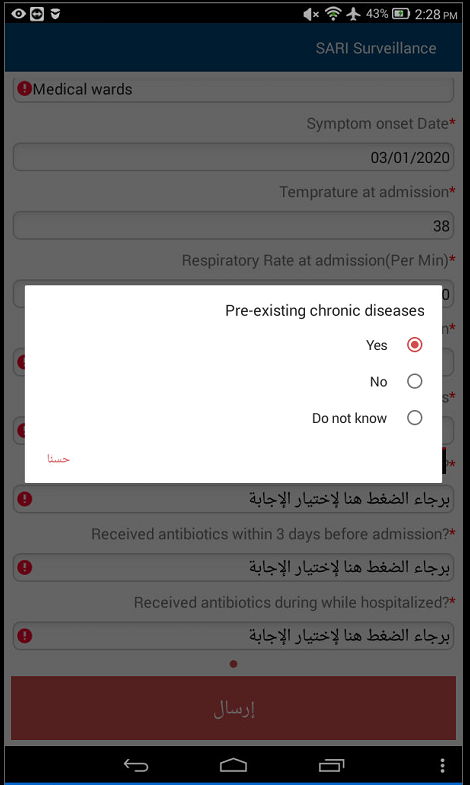Open the three-dot overflow menu icon
Viewport: 470px width, 785px height.
coord(442,765)
